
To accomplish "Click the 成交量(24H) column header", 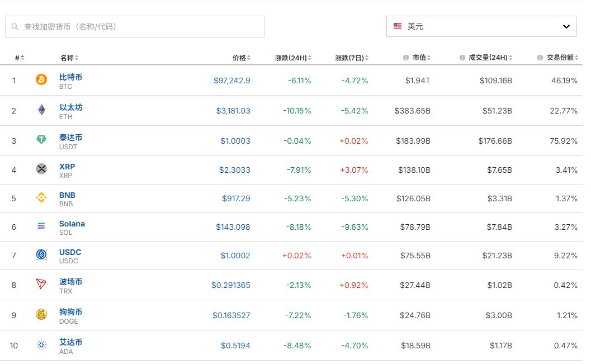I will coord(488,58).
